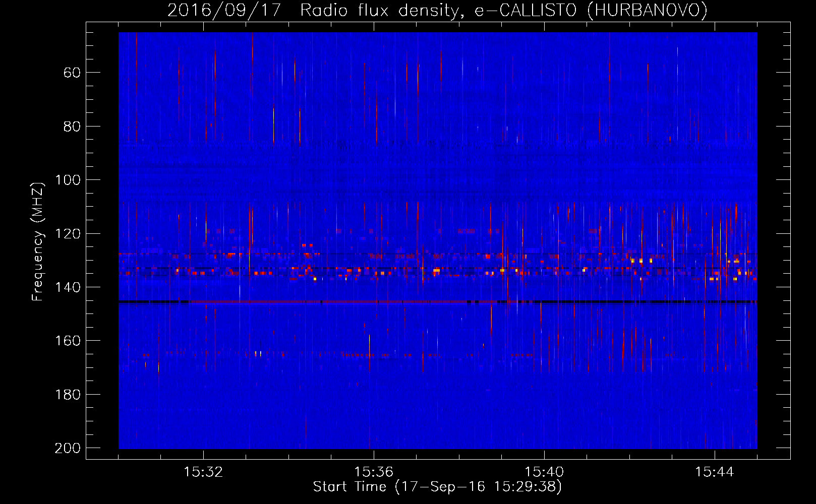Click the plot title '2016/09/17 Radio flux density'
Viewport: 816px width, 504px height.
pos(437,10)
